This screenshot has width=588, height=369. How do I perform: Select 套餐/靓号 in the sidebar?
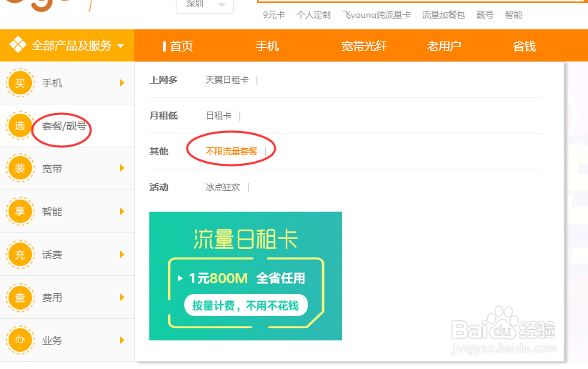pos(64,126)
